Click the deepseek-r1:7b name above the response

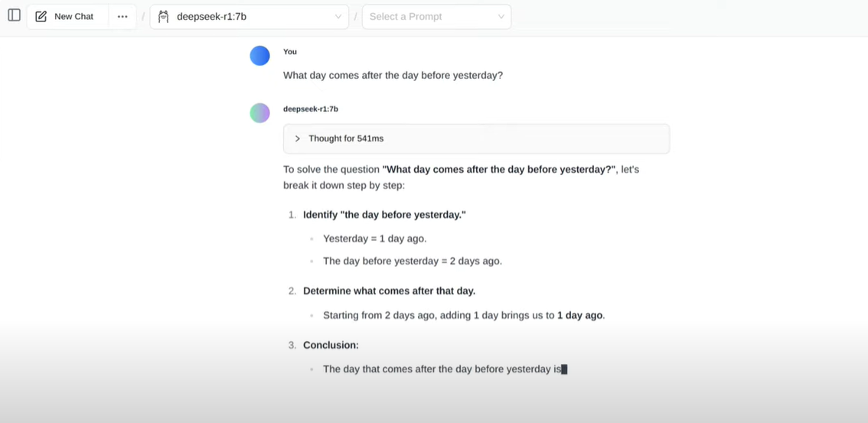tap(311, 109)
